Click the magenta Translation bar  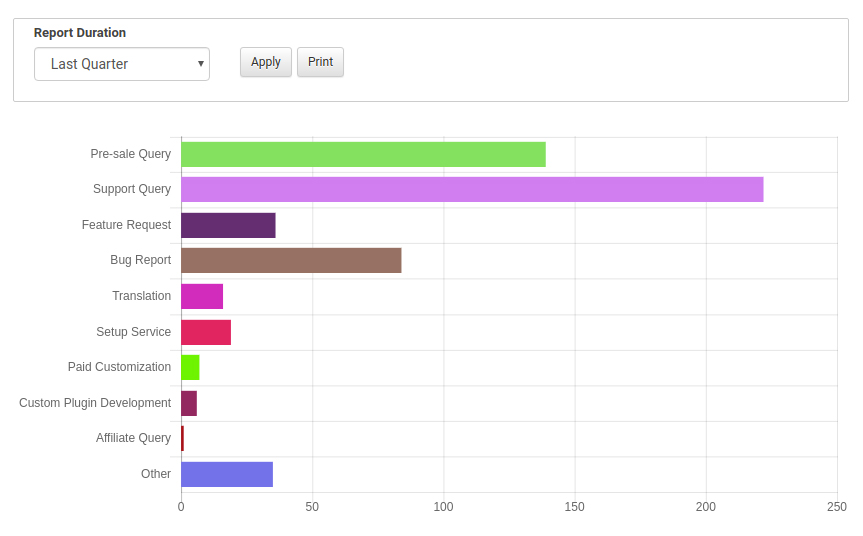click(x=202, y=296)
